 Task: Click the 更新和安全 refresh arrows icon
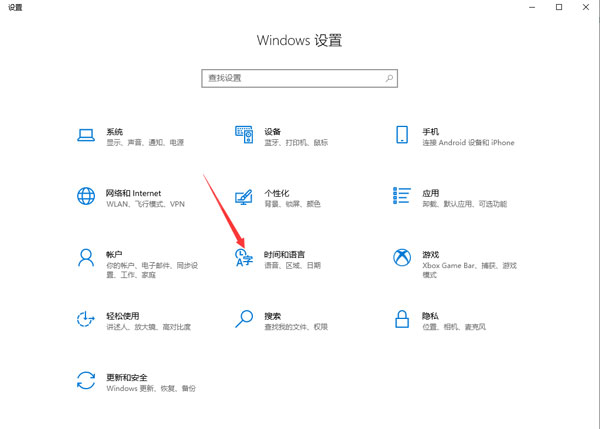tap(86, 381)
